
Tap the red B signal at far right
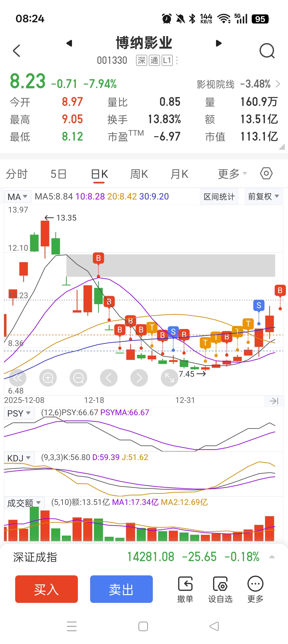click(x=280, y=290)
